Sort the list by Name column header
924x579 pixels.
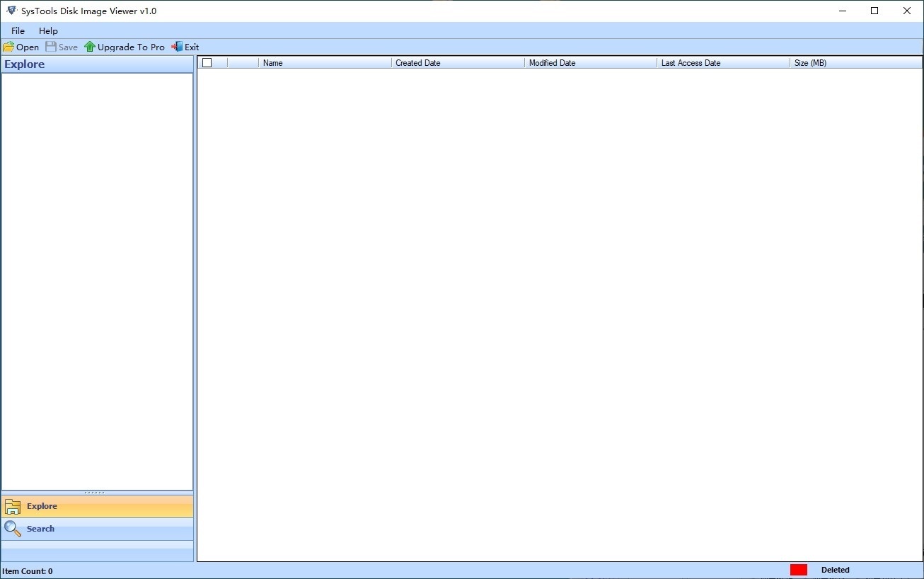click(325, 63)
